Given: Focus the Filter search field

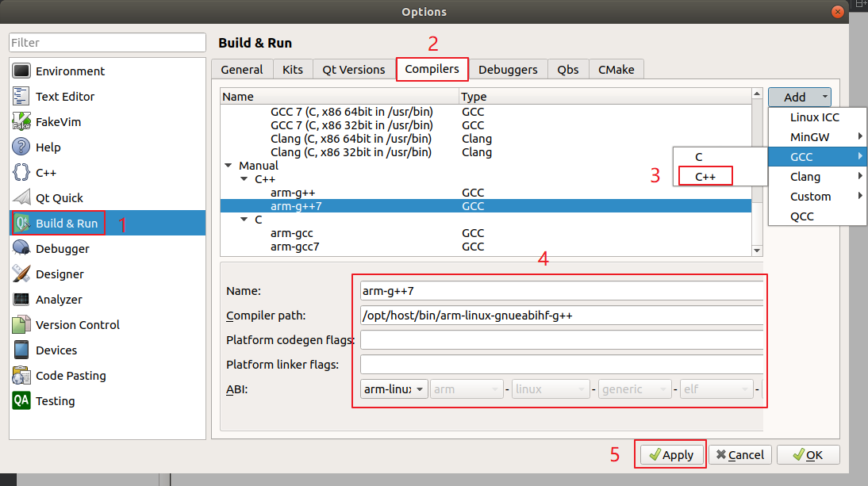Looking at the screenshot, I should point(107,43).
